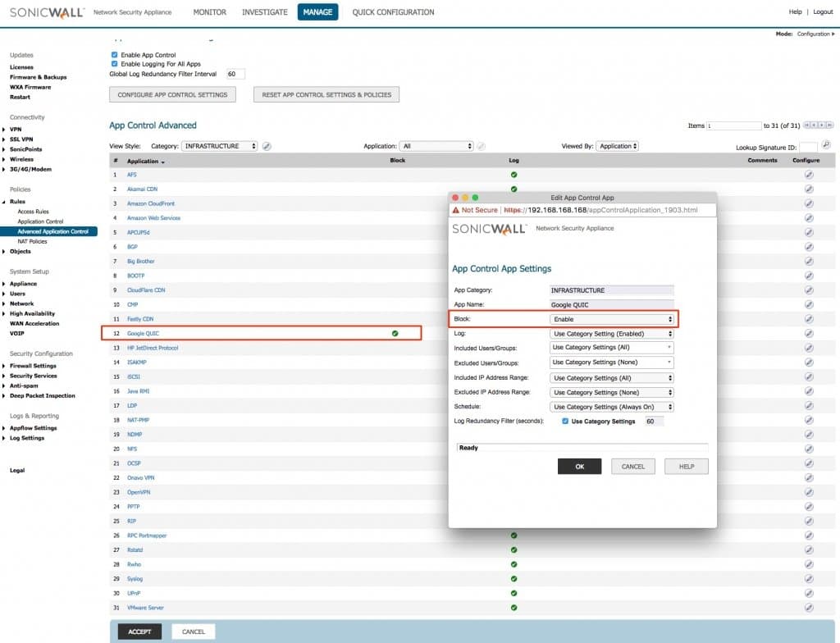Click OK in Edit App Control dialog
The image size is (840, 643).
(x=580, y=467)
